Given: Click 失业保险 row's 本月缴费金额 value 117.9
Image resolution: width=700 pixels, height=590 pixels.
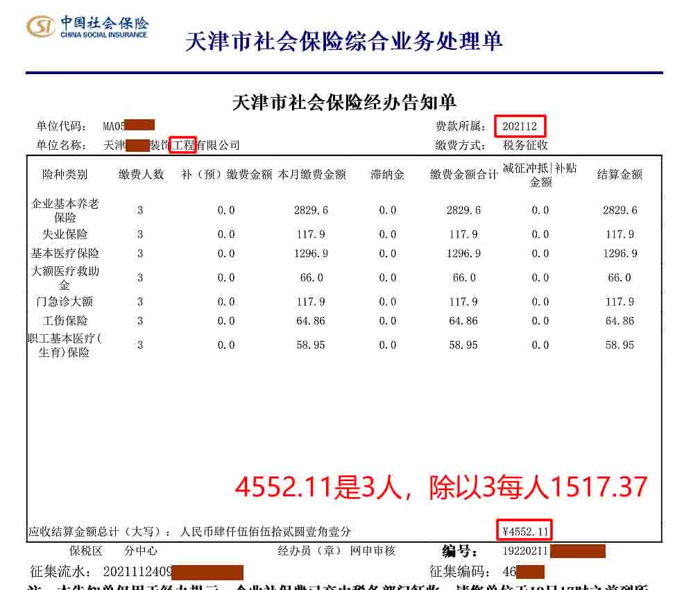Looking at the screenshot, I should point(311,234).
